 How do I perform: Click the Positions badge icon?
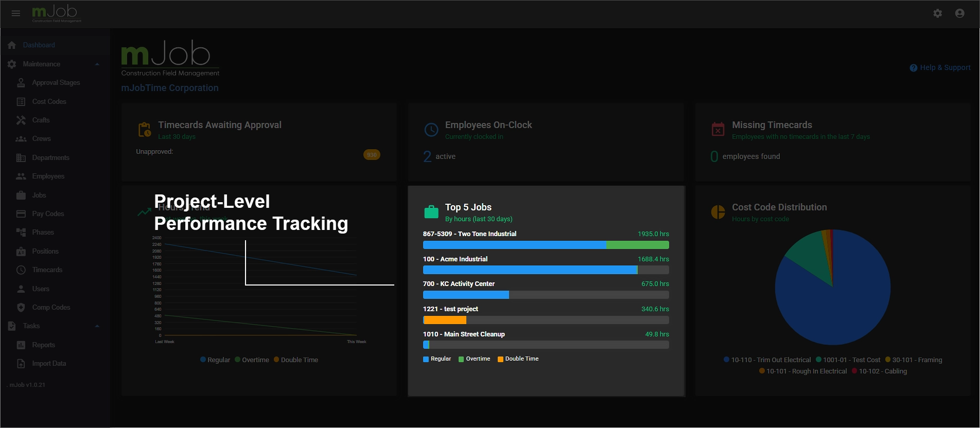[x=21, y=252]
